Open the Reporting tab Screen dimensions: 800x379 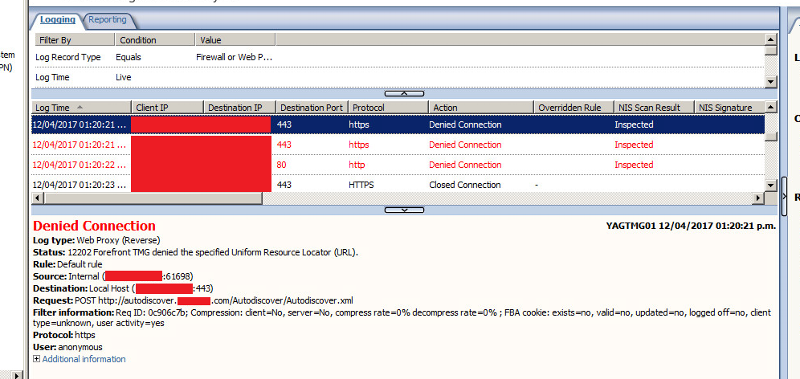107,20
